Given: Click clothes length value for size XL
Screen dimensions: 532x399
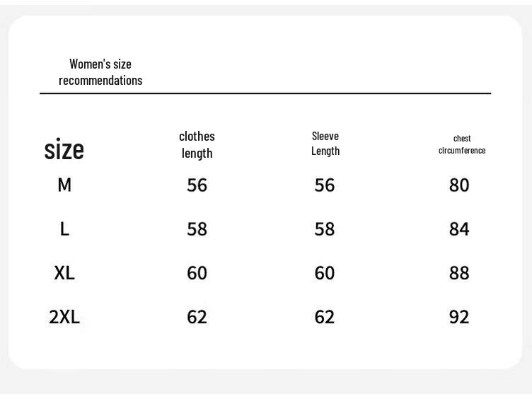Looking at the screenshot, I should pyautogui.click(x=197, y=273).
